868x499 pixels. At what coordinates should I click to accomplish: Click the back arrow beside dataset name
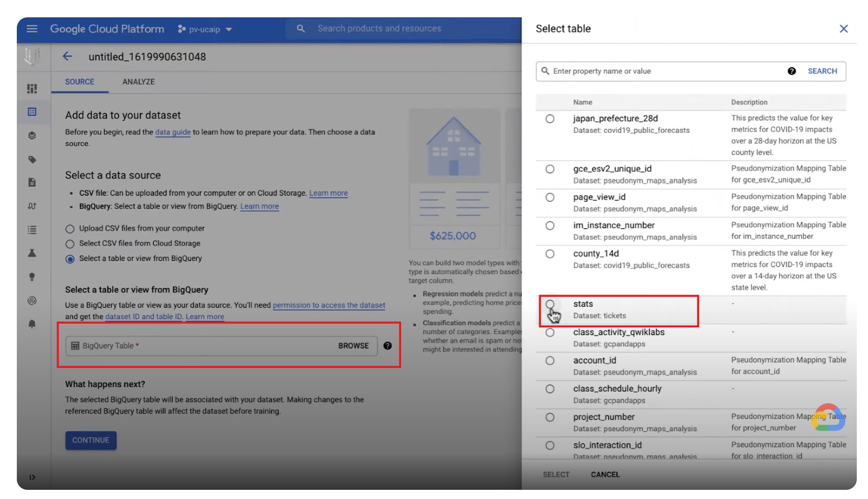pos(67,57)
